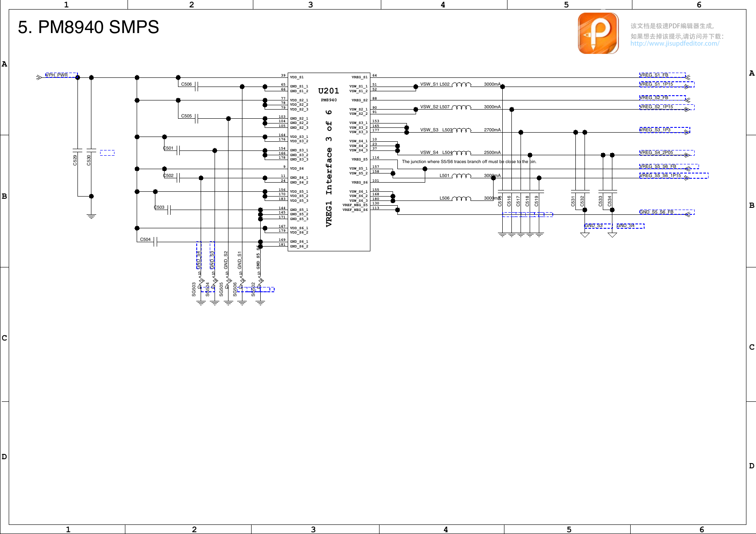Select the VREG_S1_FB net label
This screenshot has height=534, width=756.
654,75
